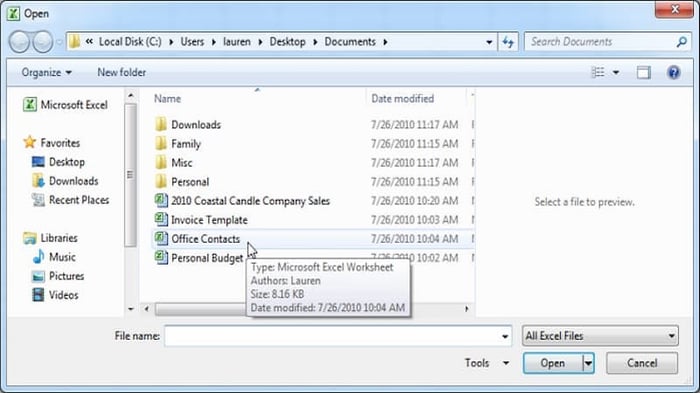Click the recent pages arrow beside Forward

click(59, 42)
